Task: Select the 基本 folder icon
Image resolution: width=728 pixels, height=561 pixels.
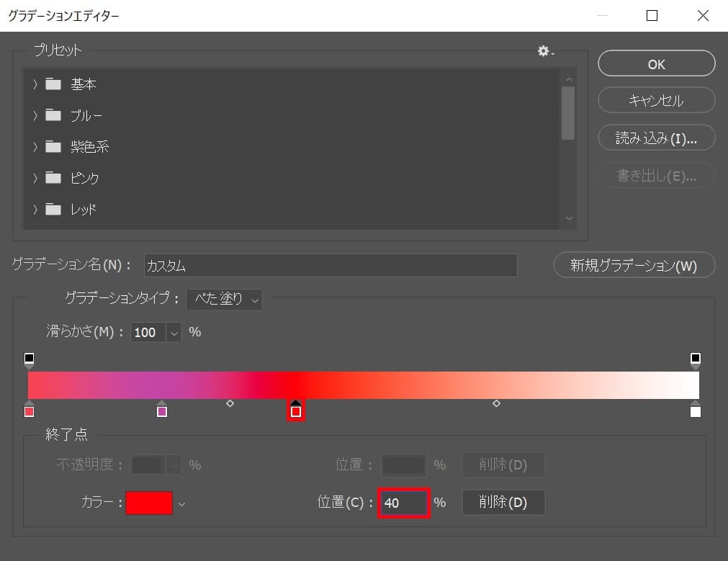Action: click(x=53, y=84)
